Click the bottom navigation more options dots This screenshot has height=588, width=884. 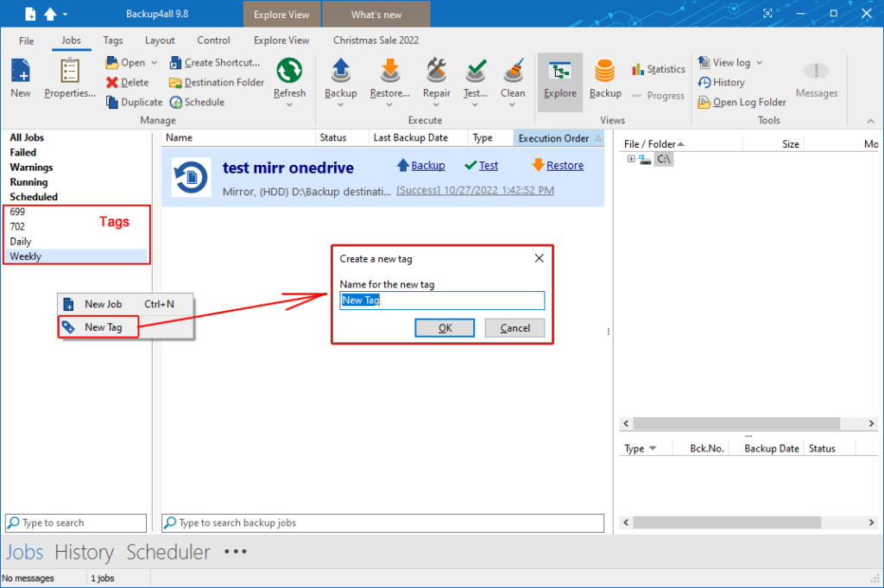click(x=236, y=552)
